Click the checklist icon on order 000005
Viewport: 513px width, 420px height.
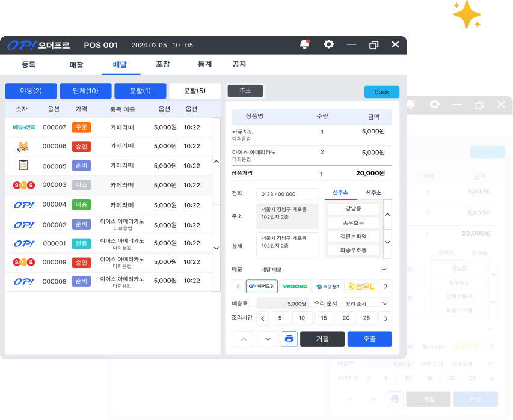point(23,165)
